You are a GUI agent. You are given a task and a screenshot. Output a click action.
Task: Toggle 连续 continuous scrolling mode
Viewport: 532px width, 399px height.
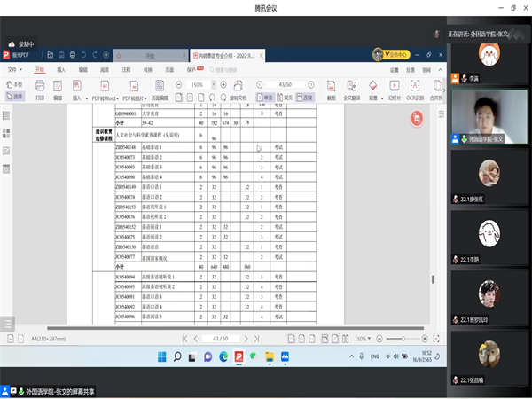(304, 98)
